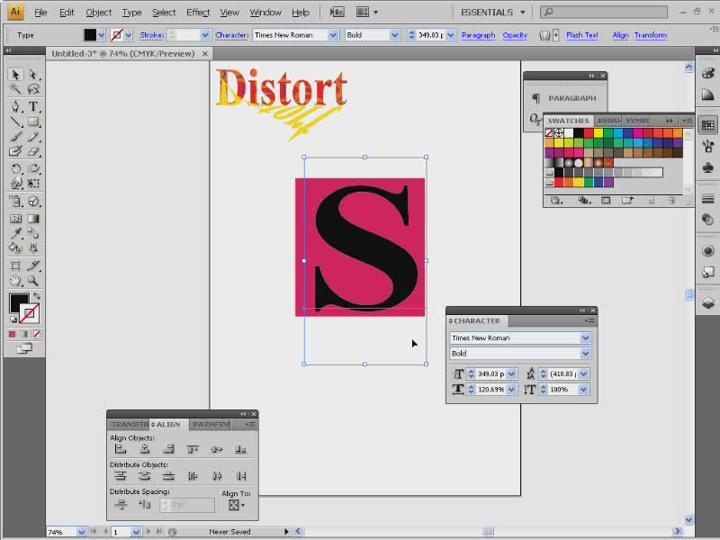
Task: Select the Artboard tool
Action: (15, 265)
